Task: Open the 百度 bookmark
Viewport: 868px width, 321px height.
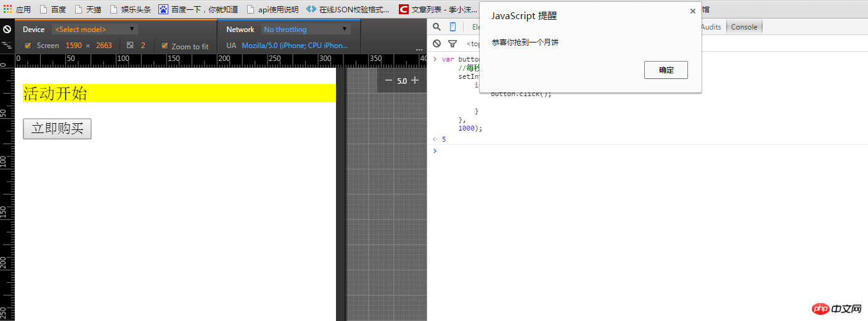Action: coord(53,9)
